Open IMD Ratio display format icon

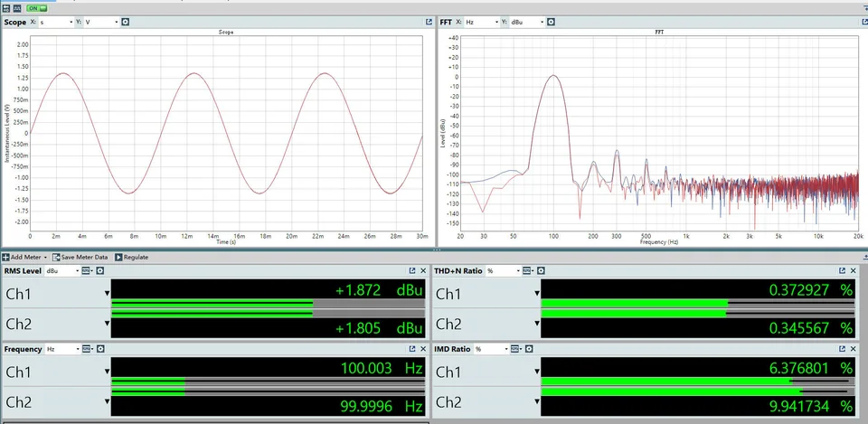point(516,349)
